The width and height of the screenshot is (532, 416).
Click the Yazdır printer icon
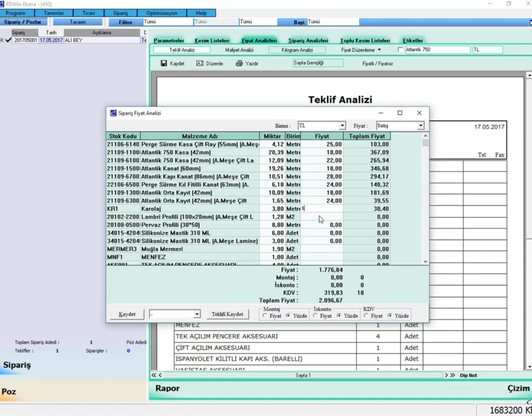(239, 64)
